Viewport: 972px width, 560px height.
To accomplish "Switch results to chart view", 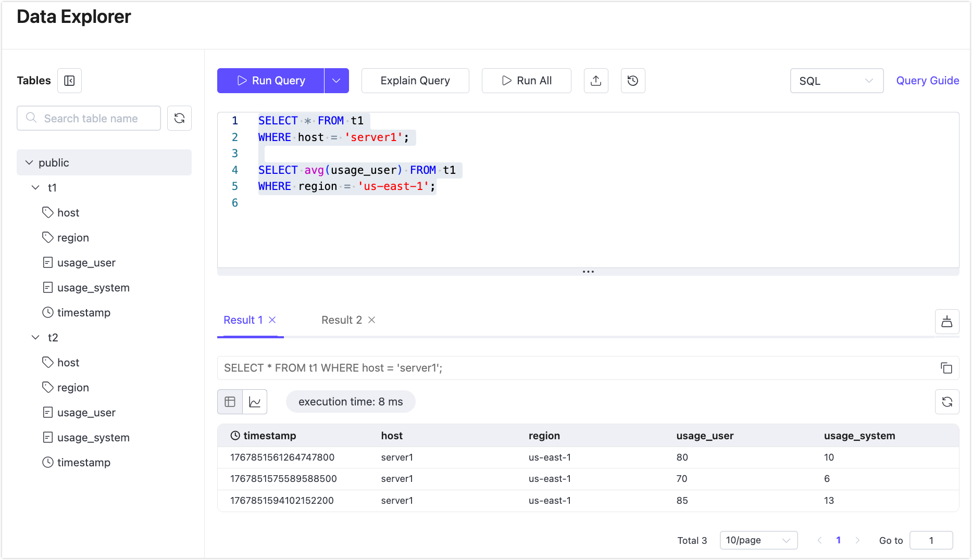I will (255, 402).
